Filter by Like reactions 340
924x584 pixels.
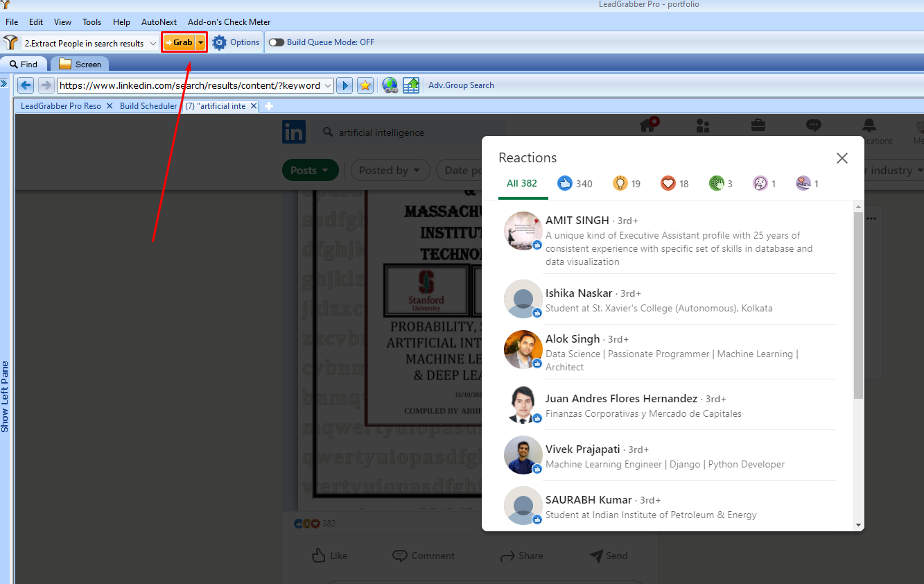click(575, 184)
